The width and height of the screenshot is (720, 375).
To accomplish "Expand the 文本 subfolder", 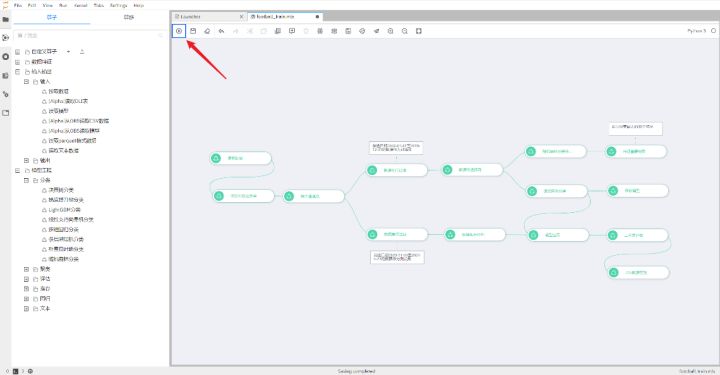I will [26, 308].
